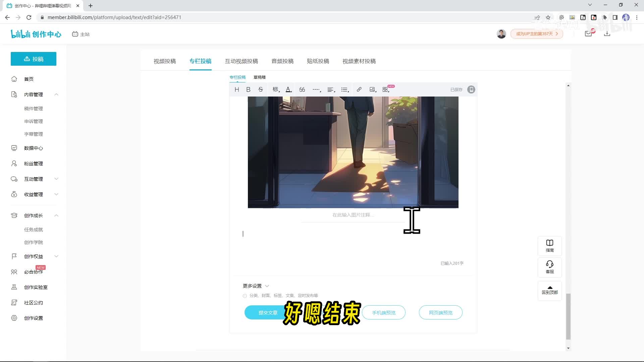
Task: Apply strikethrough text formatting
Action: click(261, 89)
